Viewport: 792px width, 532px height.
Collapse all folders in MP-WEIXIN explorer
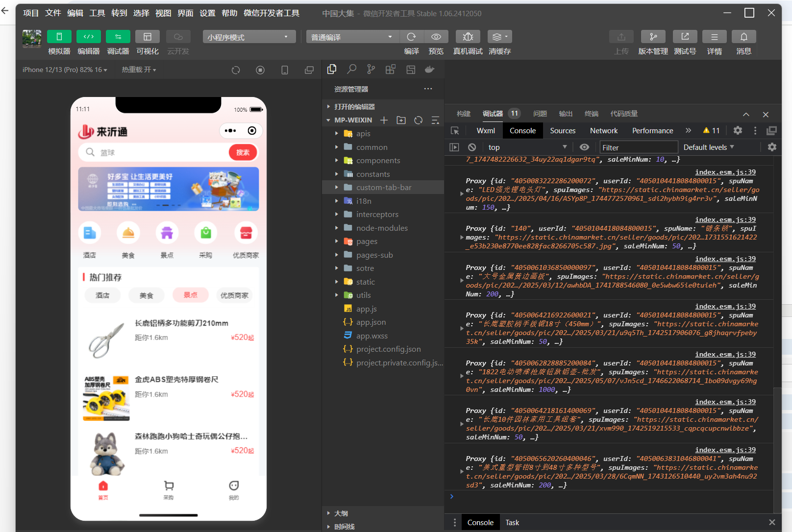pyautogui.click(x=435, y=120)
